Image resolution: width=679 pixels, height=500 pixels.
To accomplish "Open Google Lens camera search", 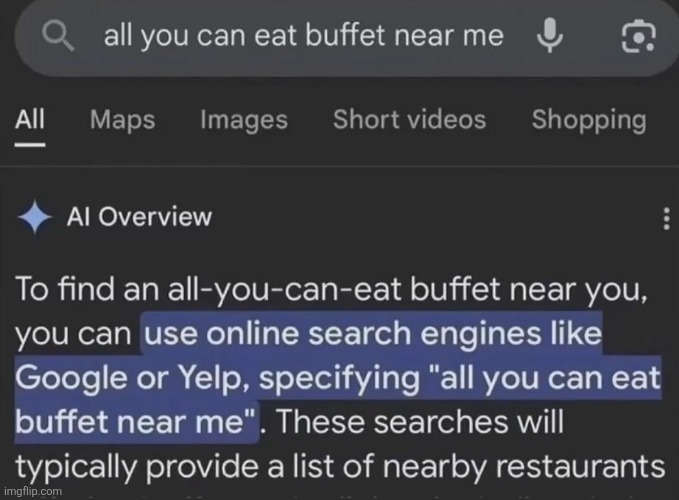I will pos(637,37).
